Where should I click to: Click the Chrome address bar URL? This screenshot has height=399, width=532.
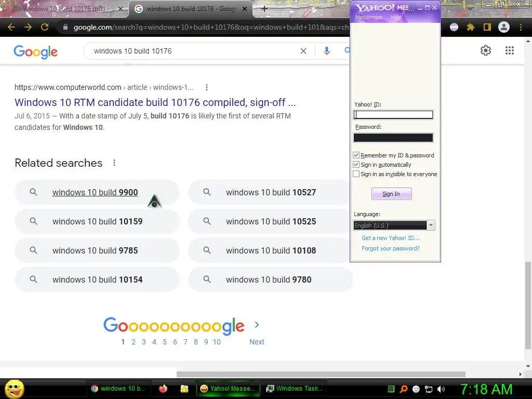point(210,27)
